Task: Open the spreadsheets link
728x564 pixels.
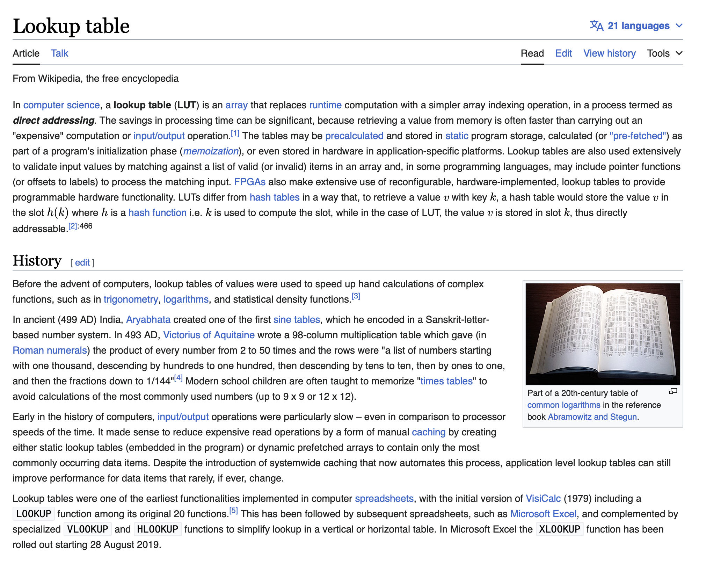Action: coord(384,498)
